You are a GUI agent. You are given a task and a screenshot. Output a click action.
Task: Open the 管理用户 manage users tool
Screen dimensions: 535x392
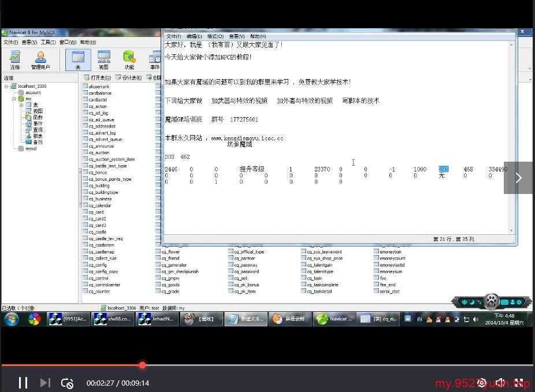40,60
